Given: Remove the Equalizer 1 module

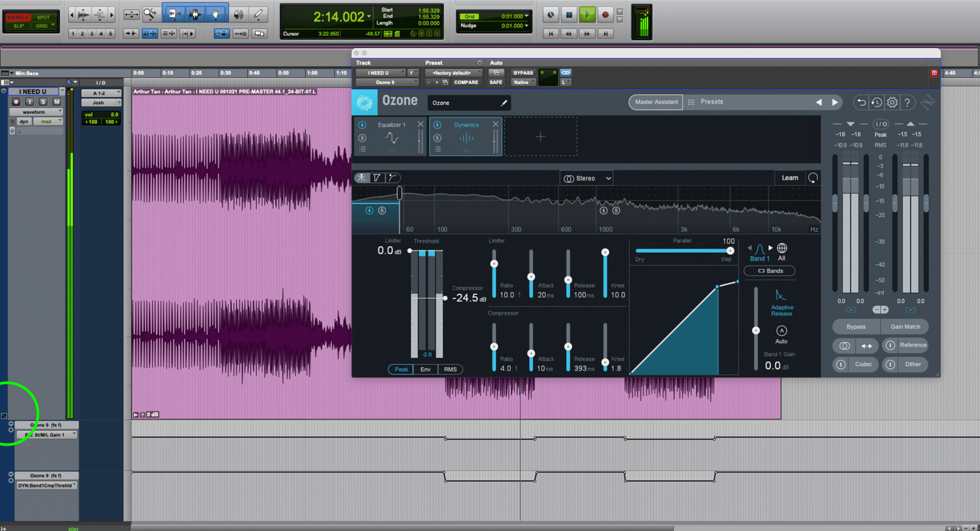Looking at the screenshot, I should pos(420,124).
